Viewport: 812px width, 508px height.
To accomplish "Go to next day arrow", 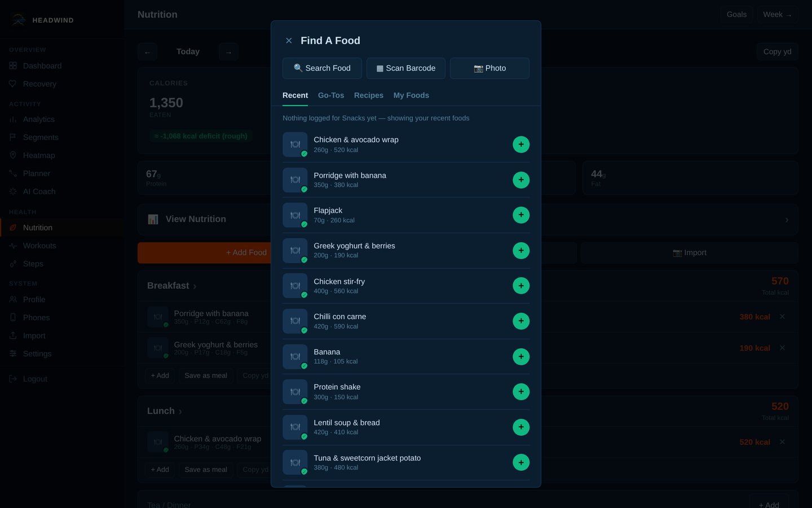I will 228,52.
